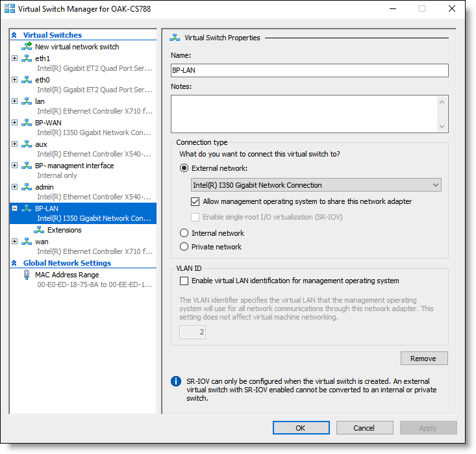Screen dimensions: 476x454
Task: Open the external network adapter dropdown
Action: 316,185
